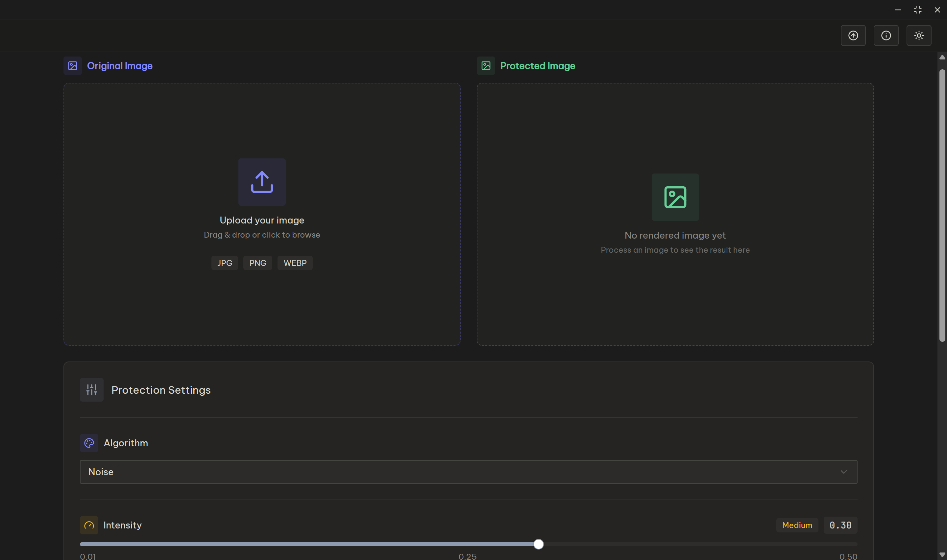Click the scrollbar down arrow

[942, 554]
